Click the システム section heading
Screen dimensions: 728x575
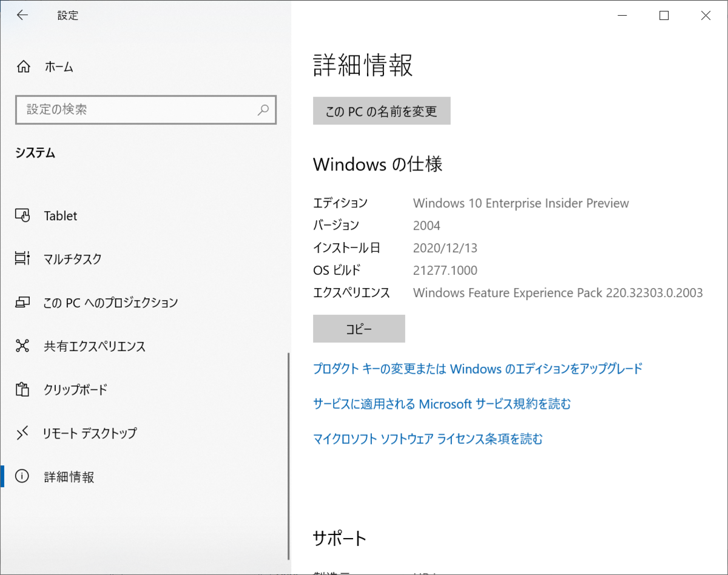pos(35,153)
